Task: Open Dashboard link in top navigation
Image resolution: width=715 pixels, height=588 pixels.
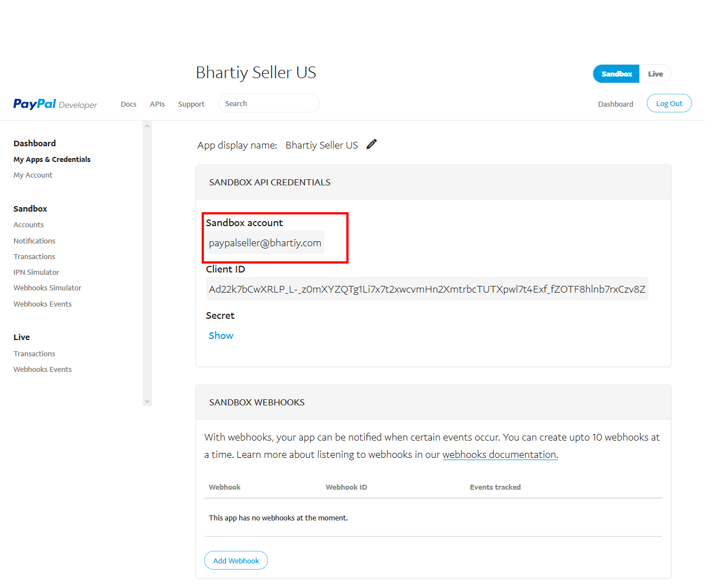Action: 616,104
